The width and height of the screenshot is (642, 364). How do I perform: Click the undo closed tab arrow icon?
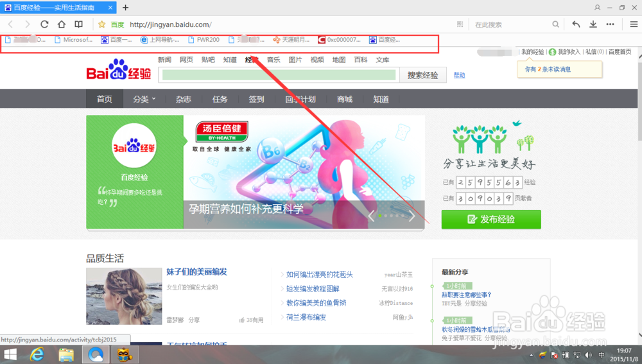576,24
